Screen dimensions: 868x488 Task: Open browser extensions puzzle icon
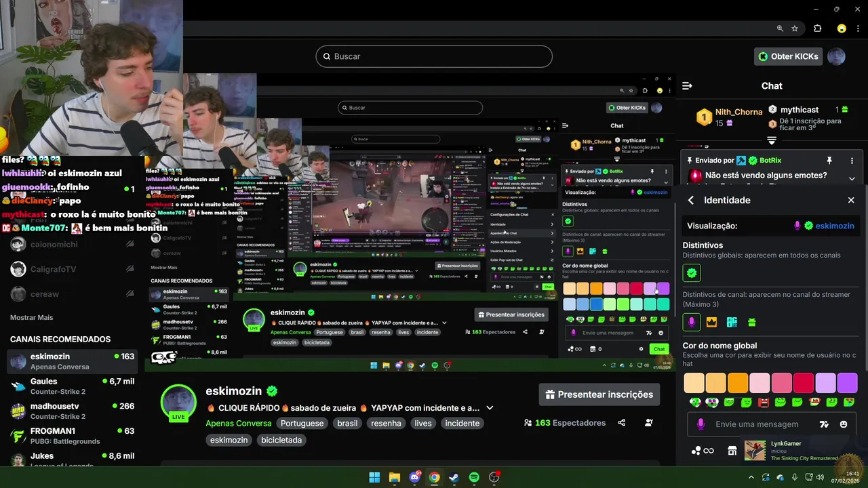pos(817,28)
